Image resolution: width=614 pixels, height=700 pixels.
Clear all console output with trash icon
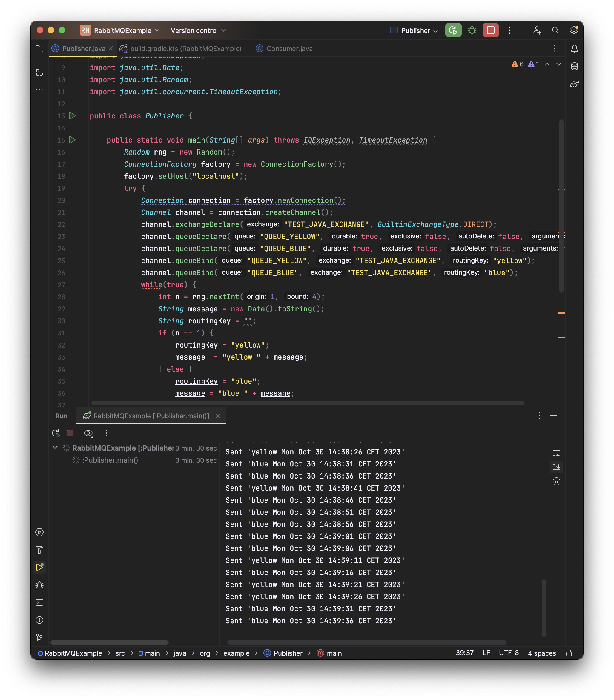coord(556,481)
